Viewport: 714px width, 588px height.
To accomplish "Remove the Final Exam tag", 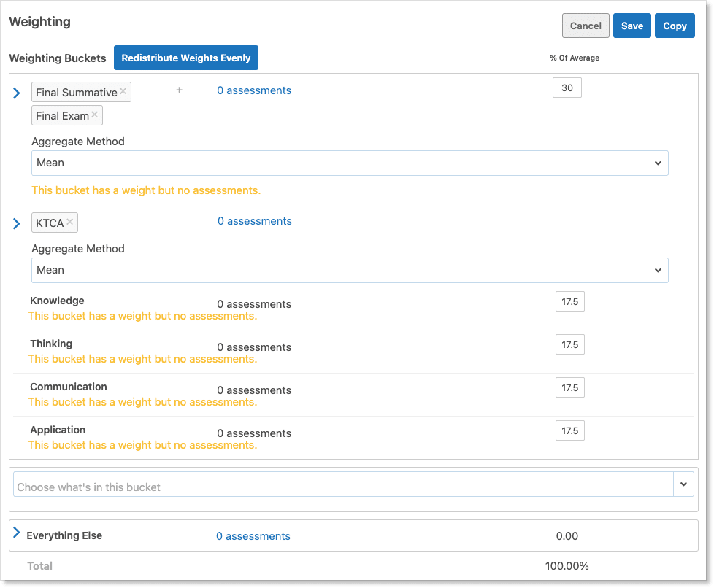I will pos(95,115).
